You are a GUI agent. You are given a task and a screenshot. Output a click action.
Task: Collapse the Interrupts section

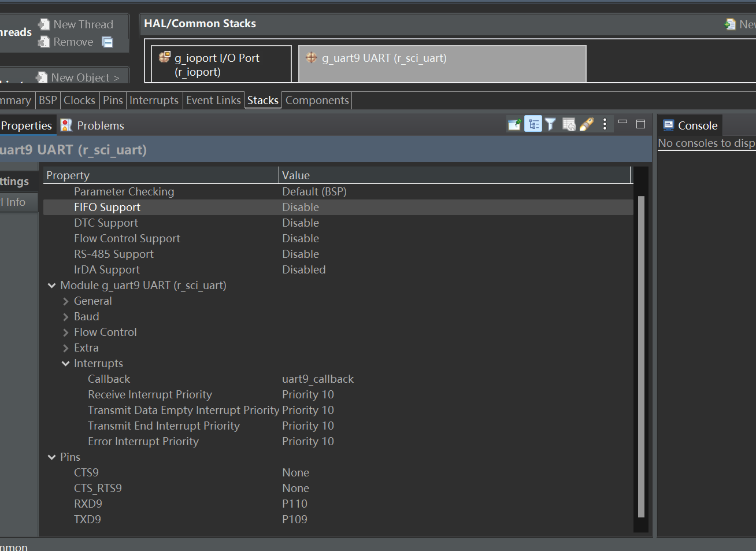[65, 364]
